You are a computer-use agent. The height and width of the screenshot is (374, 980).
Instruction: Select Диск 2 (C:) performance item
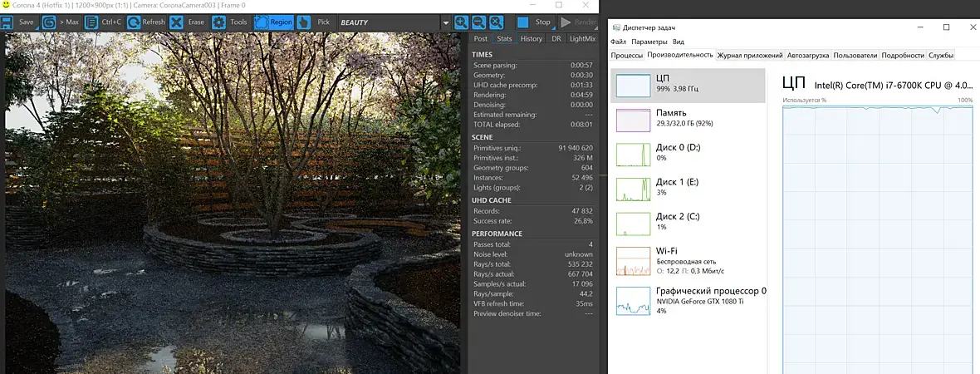[x=688, y=223]
